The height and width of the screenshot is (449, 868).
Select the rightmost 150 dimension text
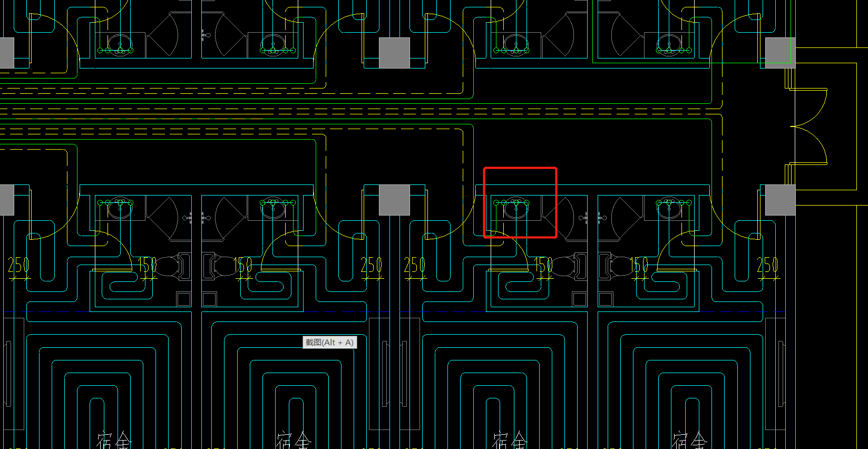pos(639,265)
